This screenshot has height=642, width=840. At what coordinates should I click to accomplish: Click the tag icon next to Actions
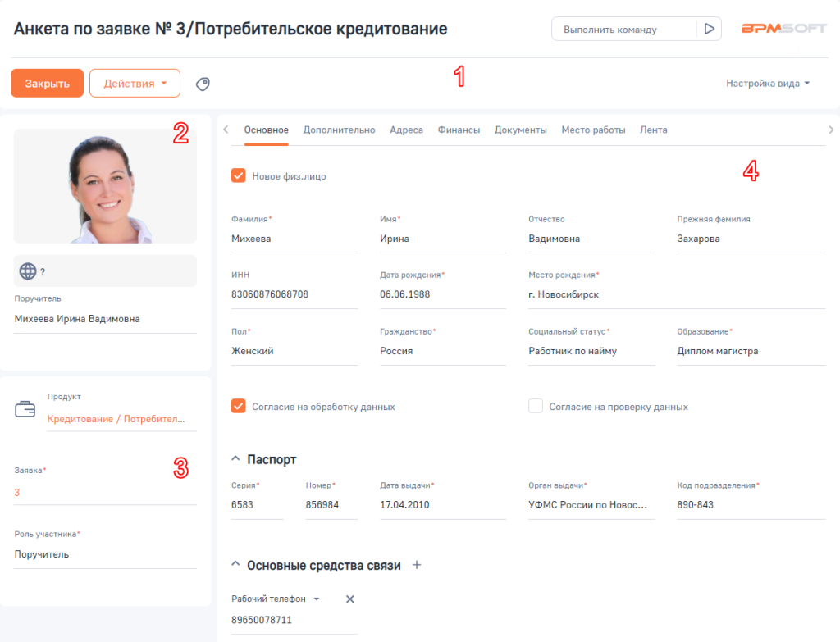point(203,84)
